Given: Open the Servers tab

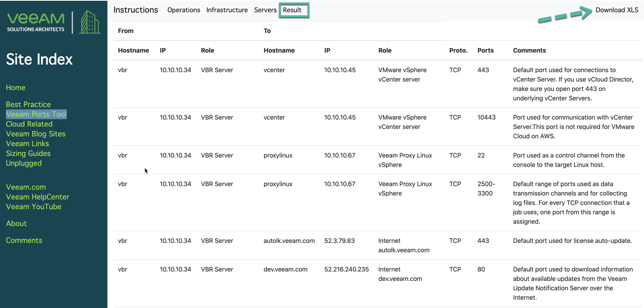Looking at the screenshot, I should (x=265, y=10).
